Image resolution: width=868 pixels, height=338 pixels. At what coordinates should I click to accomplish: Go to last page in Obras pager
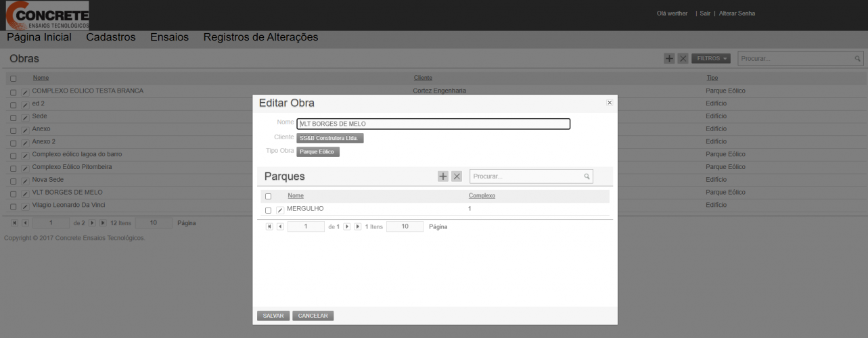pos(104,222)
